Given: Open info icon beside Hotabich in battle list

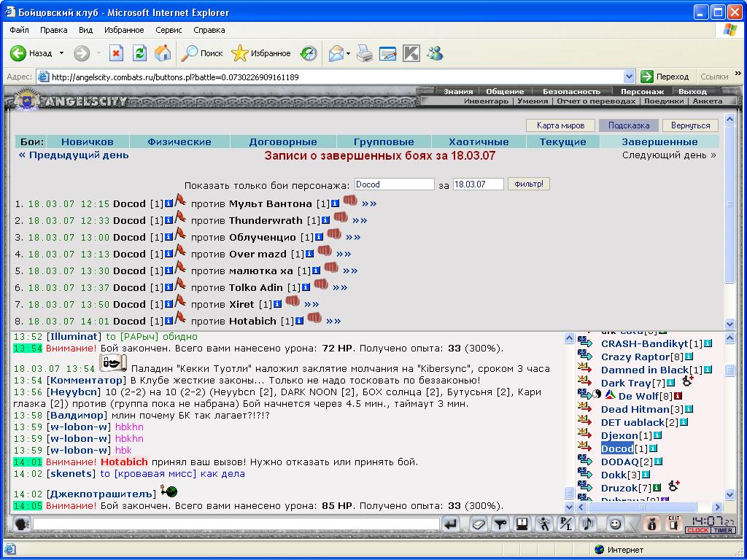Looking at the screenshot, I should coord(299,321).
